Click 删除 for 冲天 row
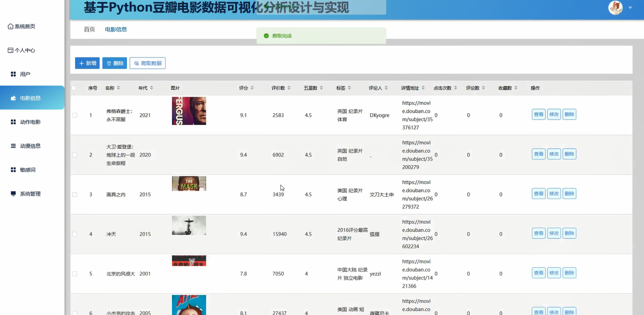Image resolution: width=644 pixels, height=315 pixels. pos(569,233)
